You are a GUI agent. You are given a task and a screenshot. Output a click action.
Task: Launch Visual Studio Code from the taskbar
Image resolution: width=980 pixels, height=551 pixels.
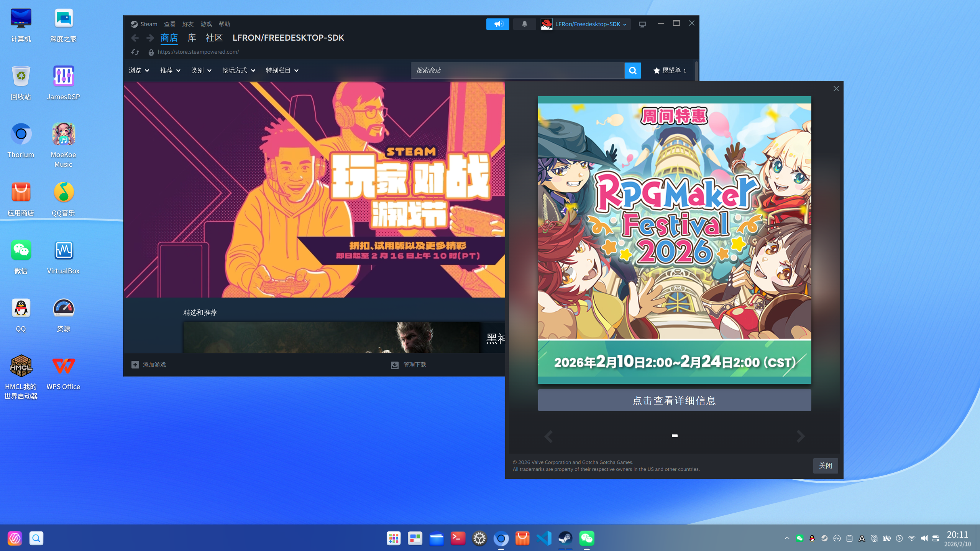(543, 538)
